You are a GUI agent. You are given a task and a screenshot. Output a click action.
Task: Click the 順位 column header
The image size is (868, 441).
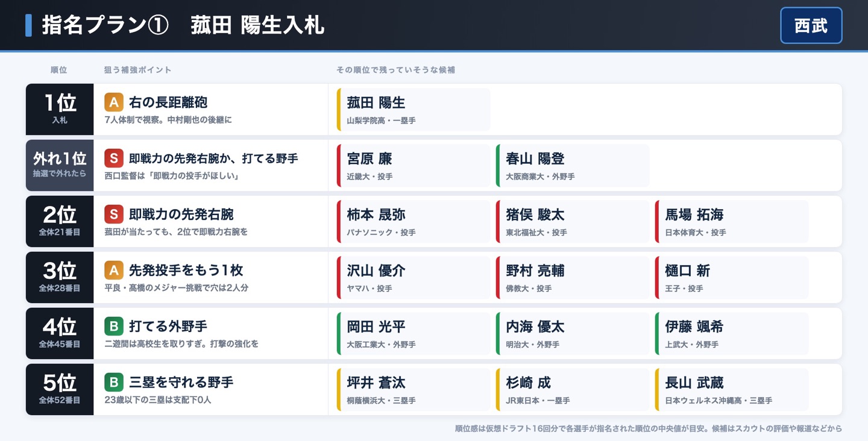pos(59,70)
